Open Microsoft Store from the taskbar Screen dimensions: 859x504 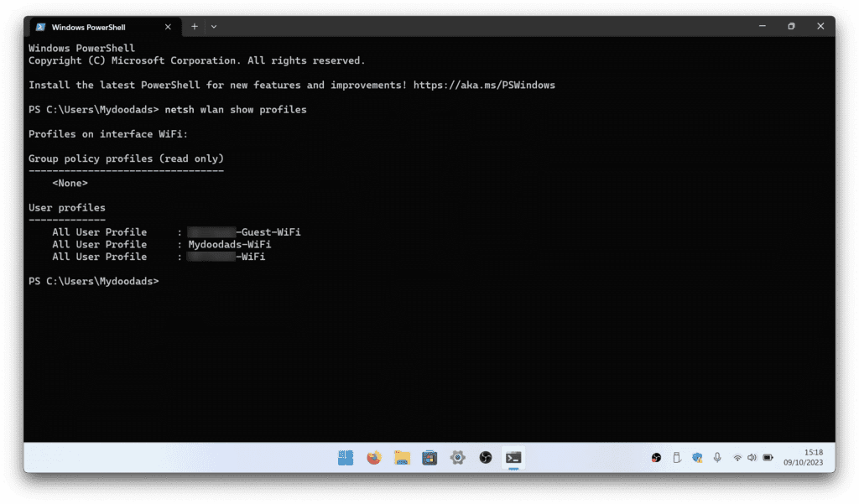coord(429,457)
